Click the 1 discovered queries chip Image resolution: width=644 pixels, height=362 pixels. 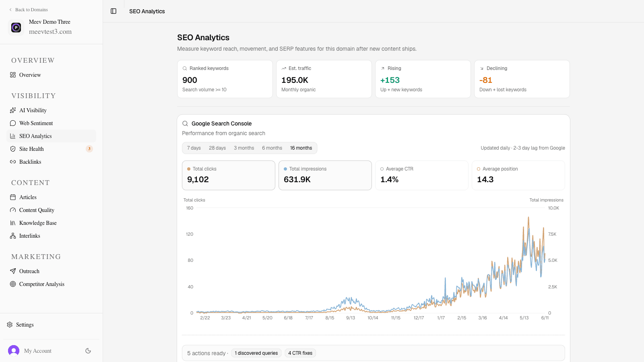tap(256, 353)
